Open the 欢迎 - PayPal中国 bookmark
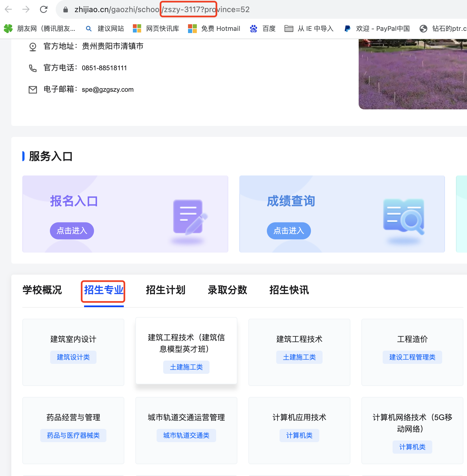Image resolution: width=467 pixels, height=476 pixels. 377,29
